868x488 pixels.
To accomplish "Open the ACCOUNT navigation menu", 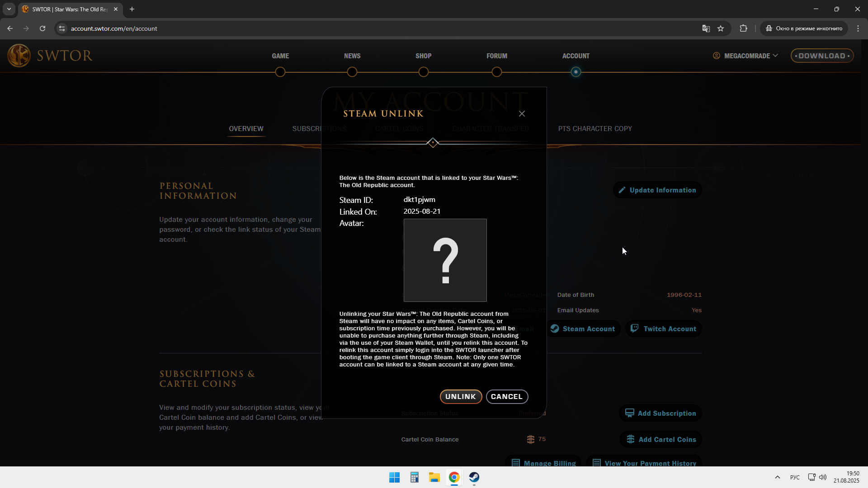I will (576, 56).
